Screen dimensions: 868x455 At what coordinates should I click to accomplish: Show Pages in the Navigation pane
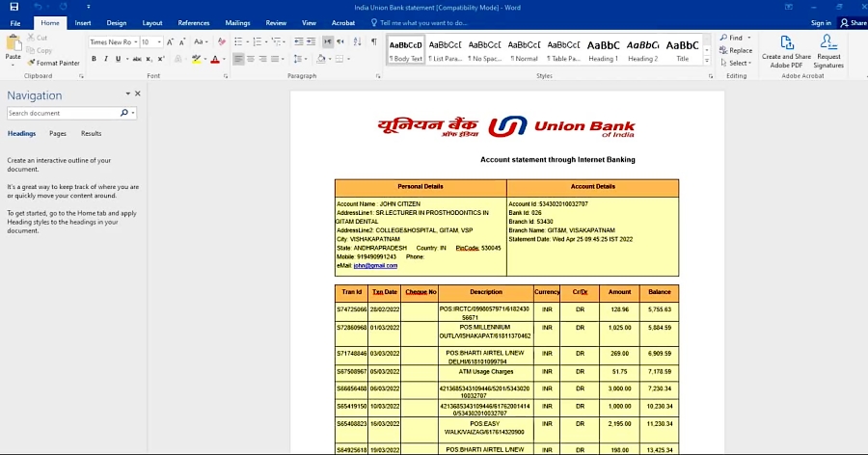click(x=58, y=133)
